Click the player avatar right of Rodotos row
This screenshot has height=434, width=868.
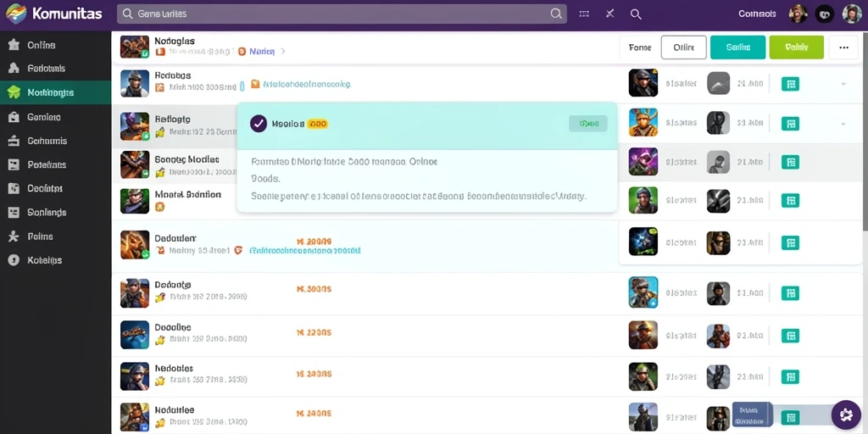click(643, 84)
